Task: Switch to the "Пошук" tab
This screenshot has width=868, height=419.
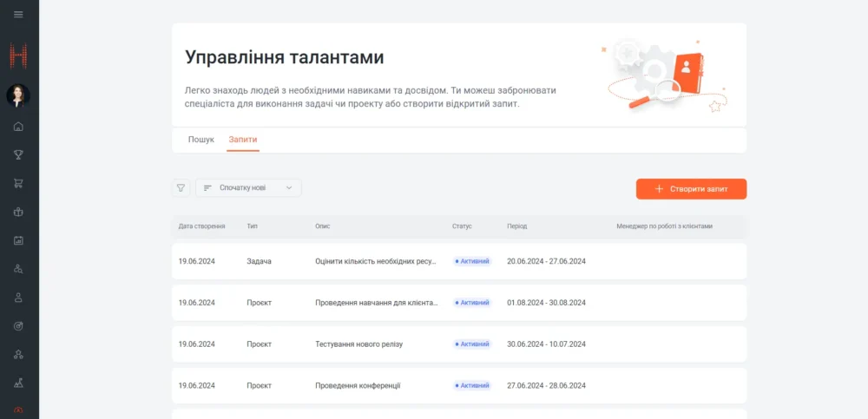Action: (201, 140)
